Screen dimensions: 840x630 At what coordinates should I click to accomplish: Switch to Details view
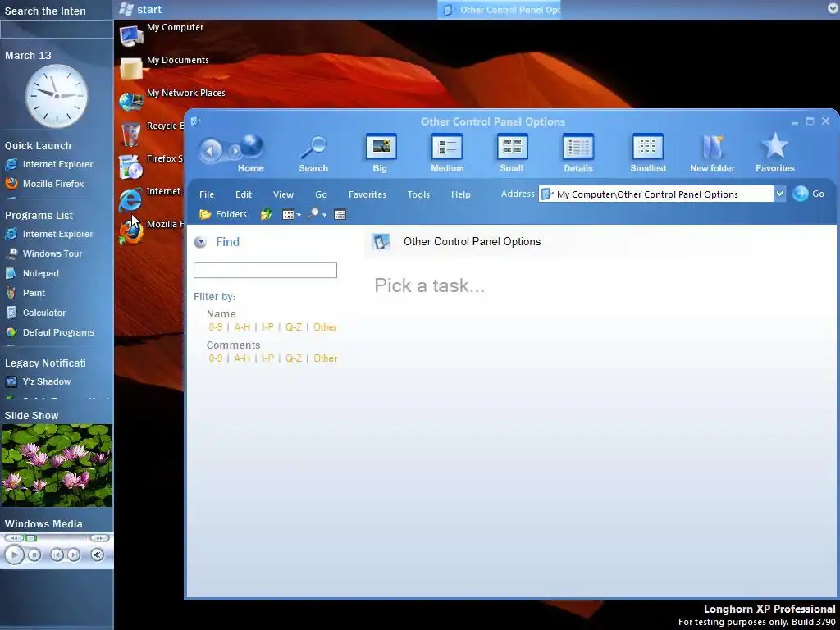point(578,147)
